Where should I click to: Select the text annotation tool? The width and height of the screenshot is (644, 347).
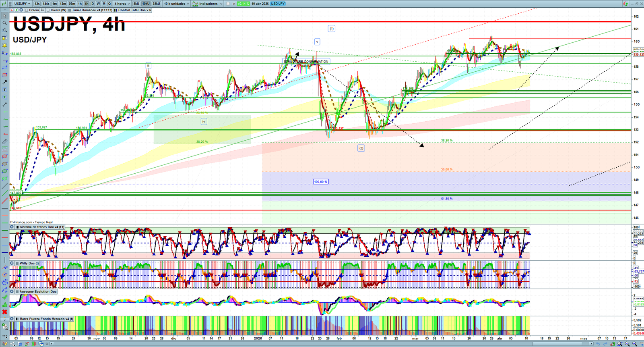(x=5, y=90)
